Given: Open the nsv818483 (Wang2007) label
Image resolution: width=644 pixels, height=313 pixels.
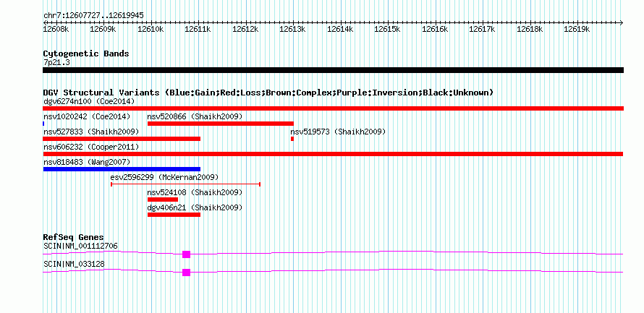Looking at the screenshot, I should click(x=87, y=162).
